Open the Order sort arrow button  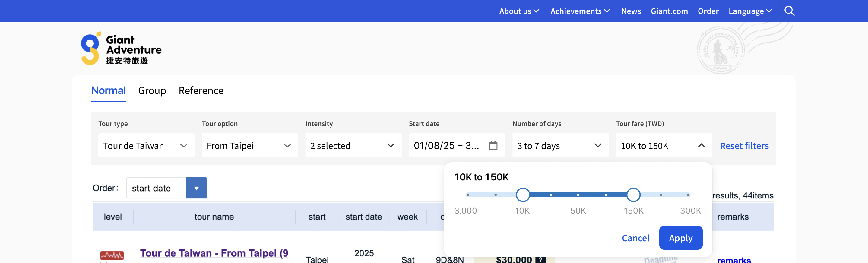coord(196,188)
